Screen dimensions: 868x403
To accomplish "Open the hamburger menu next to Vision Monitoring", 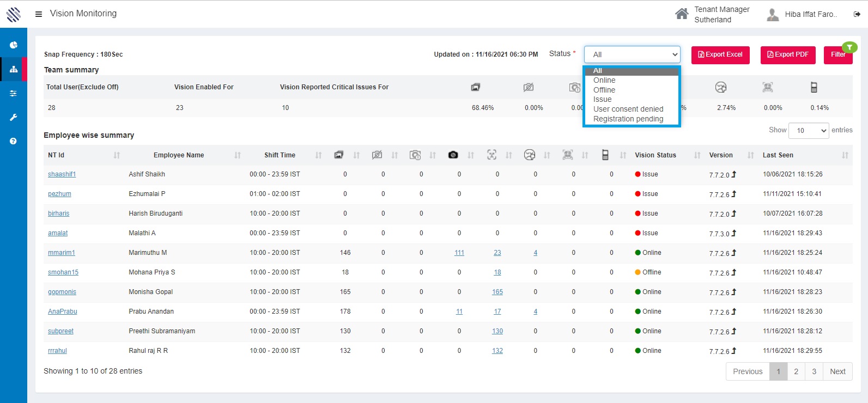I will pyautogui.click(x=39, y=14).
